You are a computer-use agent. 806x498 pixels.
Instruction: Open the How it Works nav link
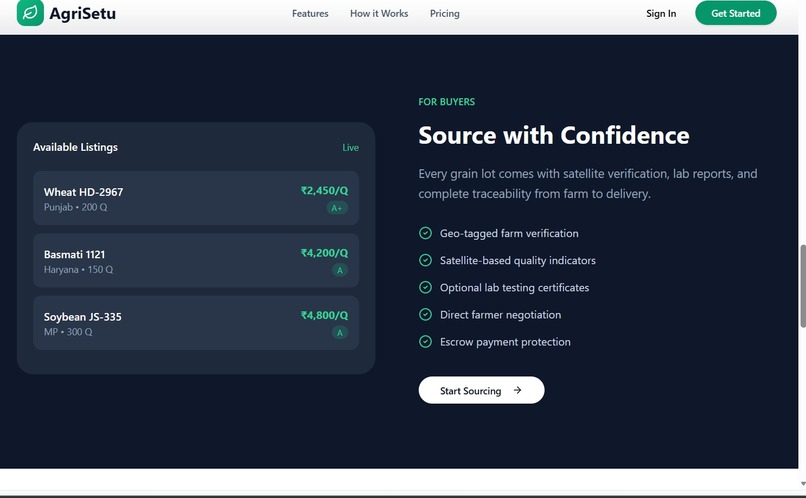click(x=379, y=14)
